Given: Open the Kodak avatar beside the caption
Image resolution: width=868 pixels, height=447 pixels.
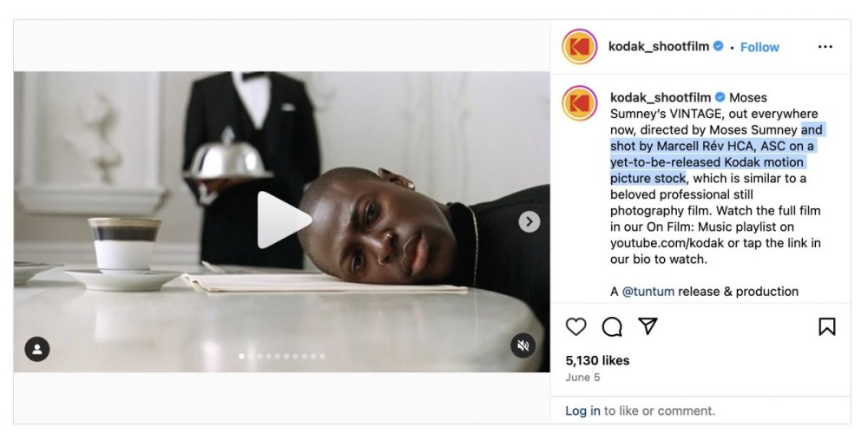Looking at the screenshot, I should tap(580, 103).
